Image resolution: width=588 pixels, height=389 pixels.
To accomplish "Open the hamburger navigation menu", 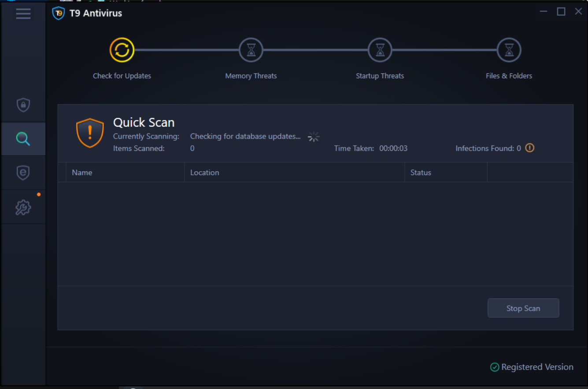I will (23, 13).
